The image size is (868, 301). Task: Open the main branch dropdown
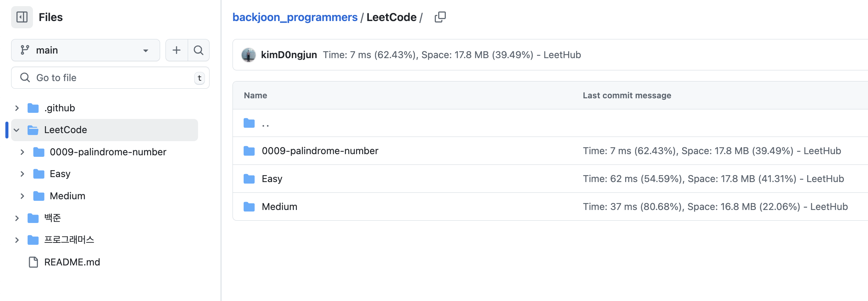coord(85,50)
